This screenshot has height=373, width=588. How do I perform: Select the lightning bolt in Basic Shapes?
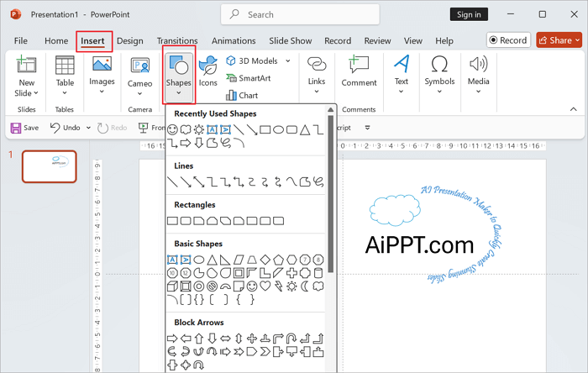click(x=278, y=286)
